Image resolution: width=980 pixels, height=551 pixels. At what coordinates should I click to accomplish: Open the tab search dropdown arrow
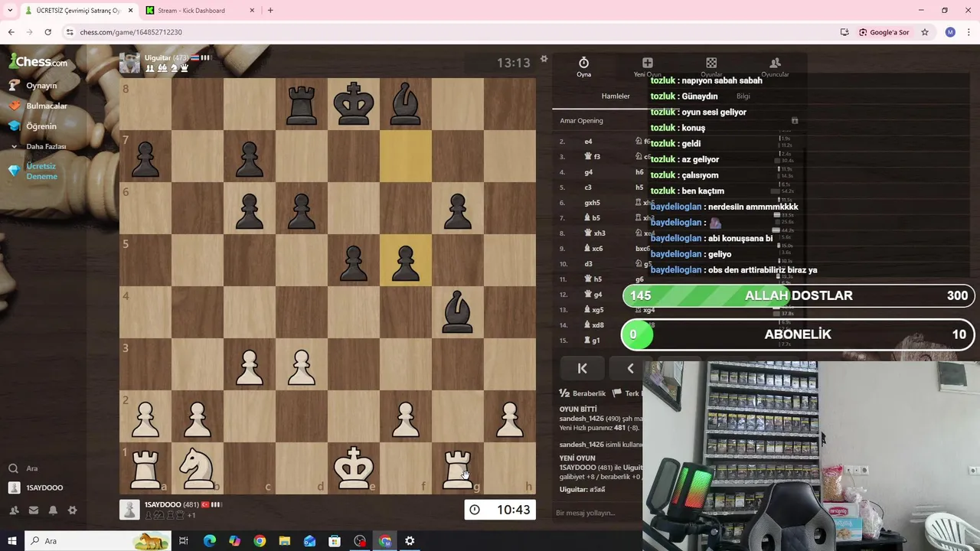click(x=10, y=11)
